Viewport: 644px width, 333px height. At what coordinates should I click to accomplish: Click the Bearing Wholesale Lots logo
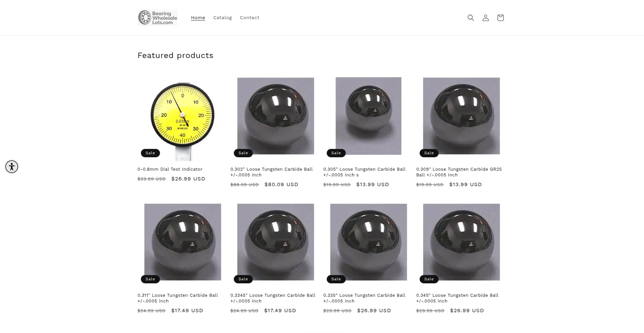pos(158,18)
